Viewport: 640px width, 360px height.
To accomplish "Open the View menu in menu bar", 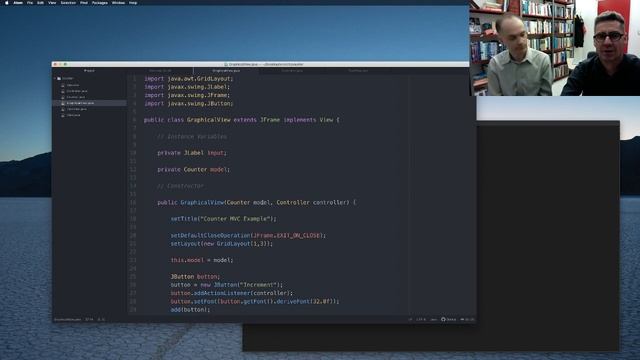I will click(52, 2).
